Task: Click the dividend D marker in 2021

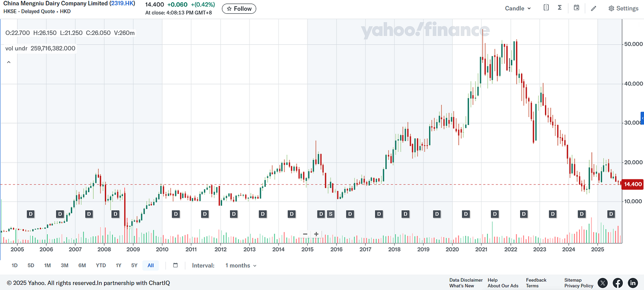Action: coord(494,214)
